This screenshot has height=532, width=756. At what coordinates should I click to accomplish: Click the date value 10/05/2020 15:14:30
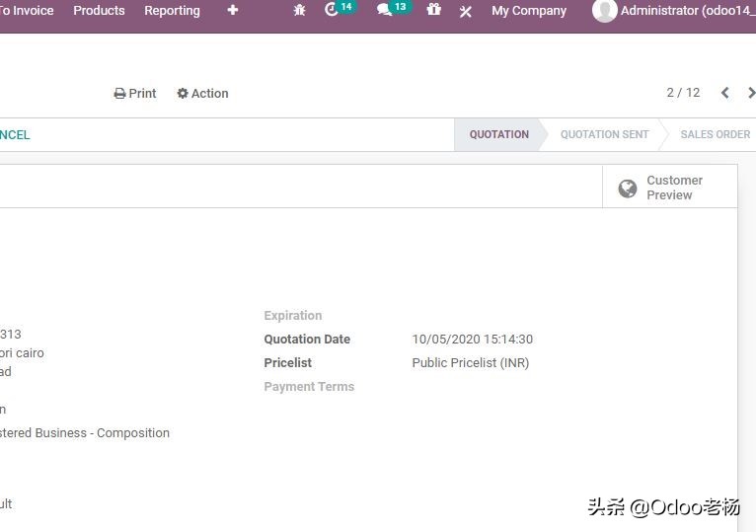tap(473, 340)
